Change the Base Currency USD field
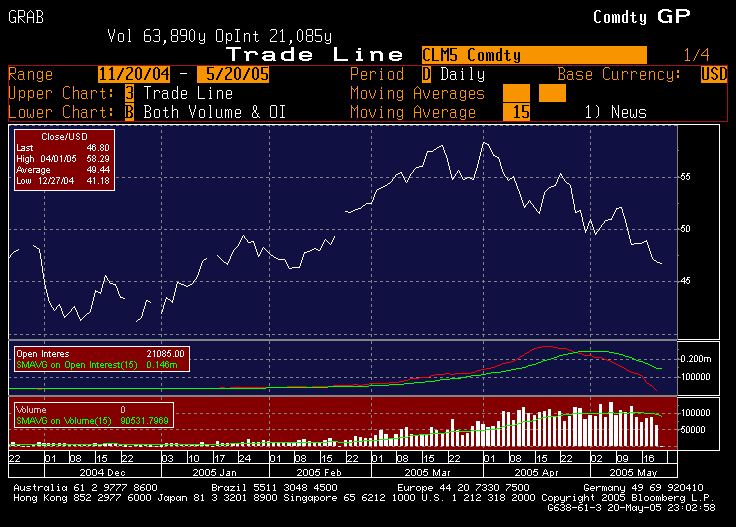The height and width of the screenshot is (527, 736). (714, 74)
